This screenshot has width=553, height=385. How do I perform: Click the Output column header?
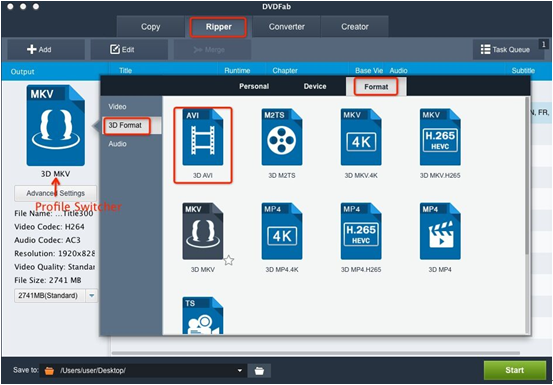[23, 72]
